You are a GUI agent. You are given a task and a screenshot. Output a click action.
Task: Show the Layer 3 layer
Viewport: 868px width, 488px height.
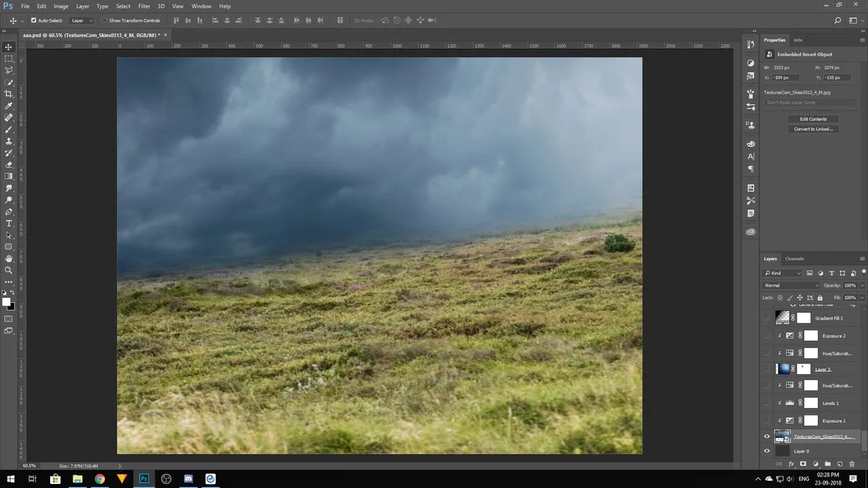767,369
